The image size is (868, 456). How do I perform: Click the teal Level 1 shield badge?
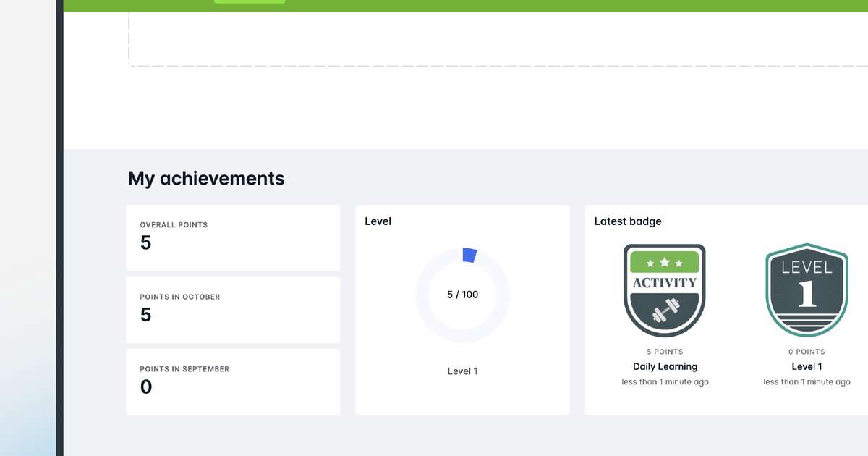coord(807,290)
